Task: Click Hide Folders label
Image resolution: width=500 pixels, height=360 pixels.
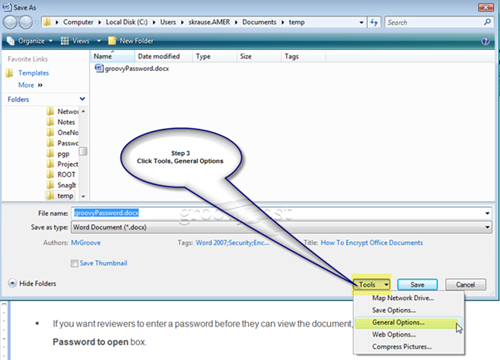Action: pyautogui.click(x=38, y=284)
